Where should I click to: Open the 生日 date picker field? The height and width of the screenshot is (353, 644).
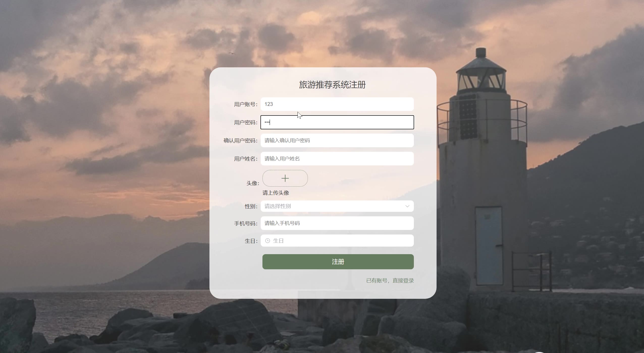coord(337,241)
